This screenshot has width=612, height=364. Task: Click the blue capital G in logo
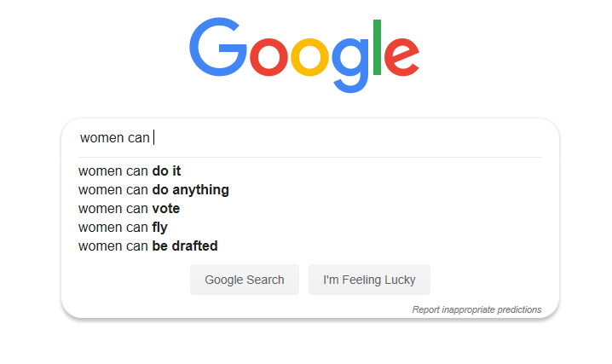click(x=218, y=47)
